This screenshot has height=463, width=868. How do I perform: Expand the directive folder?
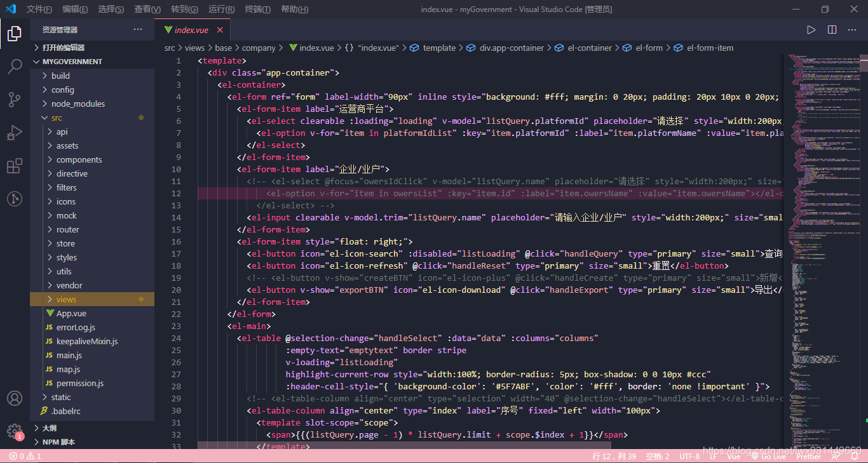tap(92, 173)
